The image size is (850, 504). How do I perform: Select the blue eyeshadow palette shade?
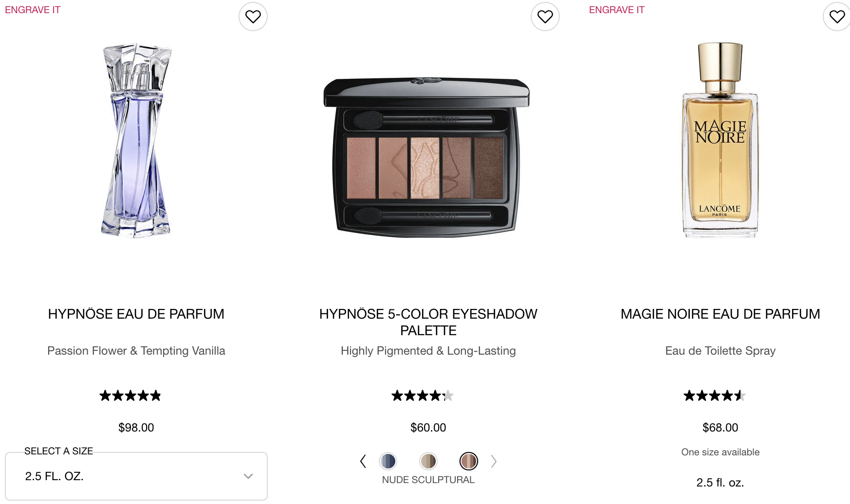point(388,461)
